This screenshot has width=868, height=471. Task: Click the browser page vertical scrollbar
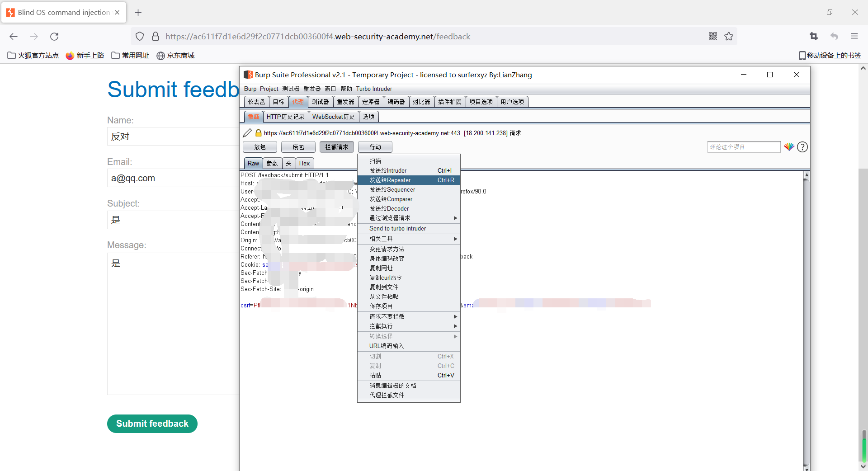863,267
